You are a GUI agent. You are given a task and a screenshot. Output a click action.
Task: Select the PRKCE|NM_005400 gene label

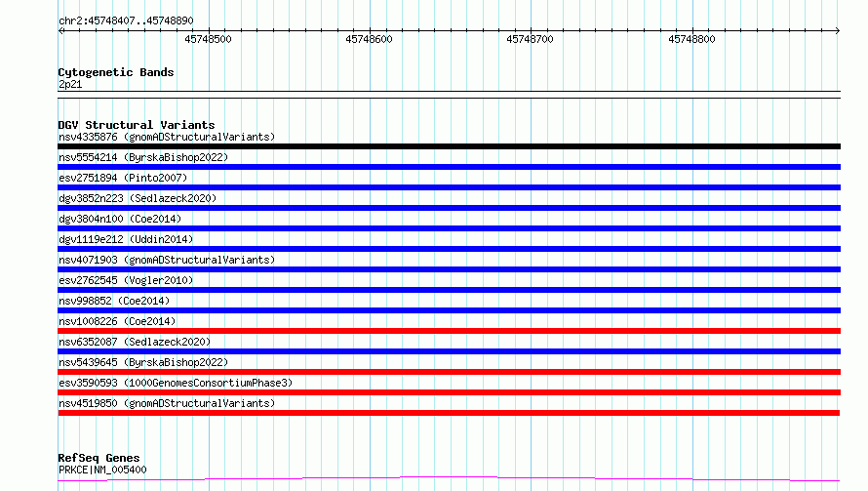point(102,470)
